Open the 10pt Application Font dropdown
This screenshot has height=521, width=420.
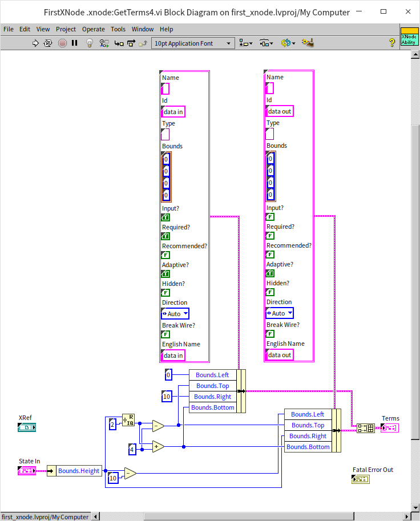(x=193, y=43)
